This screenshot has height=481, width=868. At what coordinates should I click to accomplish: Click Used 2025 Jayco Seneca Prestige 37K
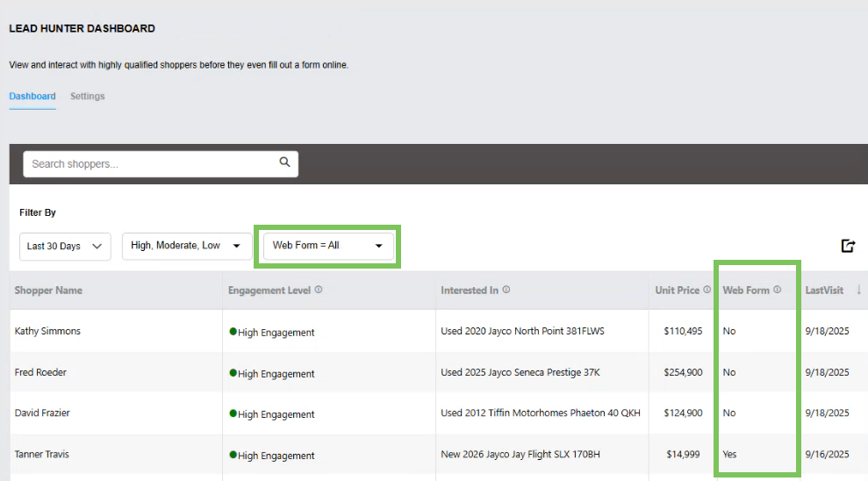pos(520,373)
